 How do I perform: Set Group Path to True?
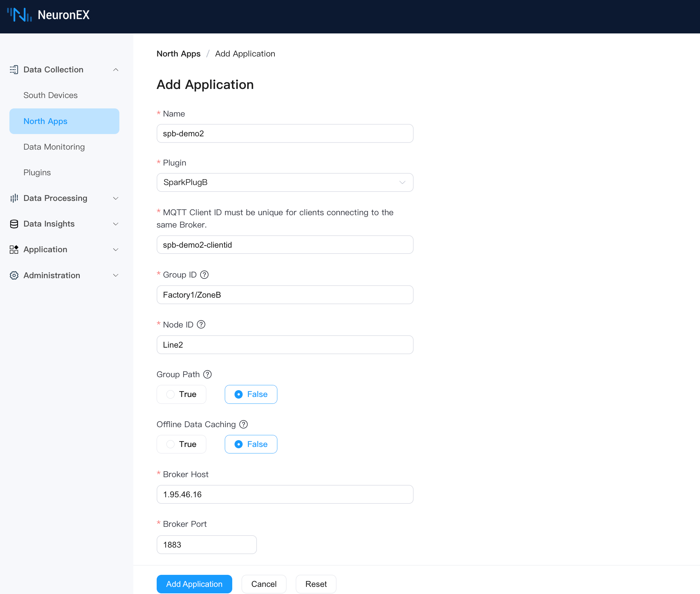181,394
